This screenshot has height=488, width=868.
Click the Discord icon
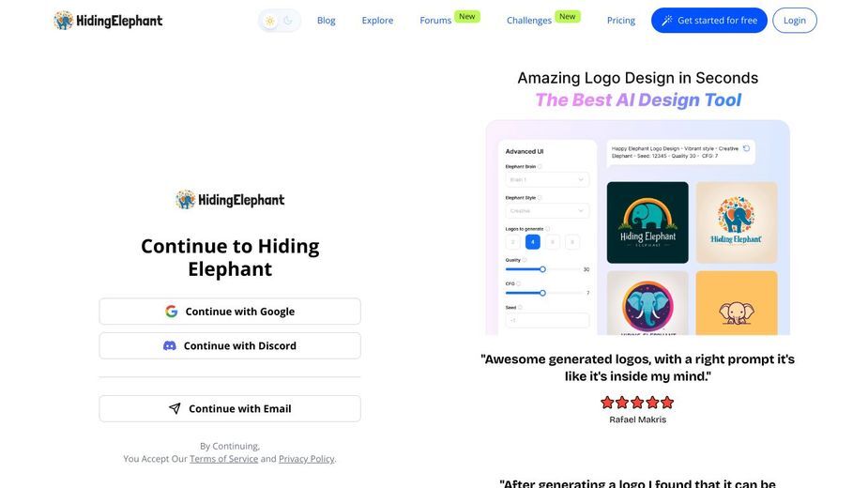(x=170, y=345)
